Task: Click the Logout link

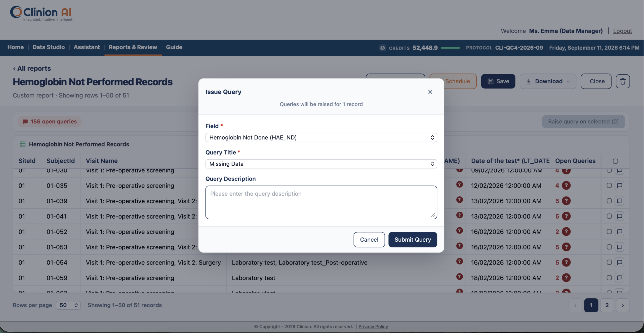Action: tap(622, 31)
